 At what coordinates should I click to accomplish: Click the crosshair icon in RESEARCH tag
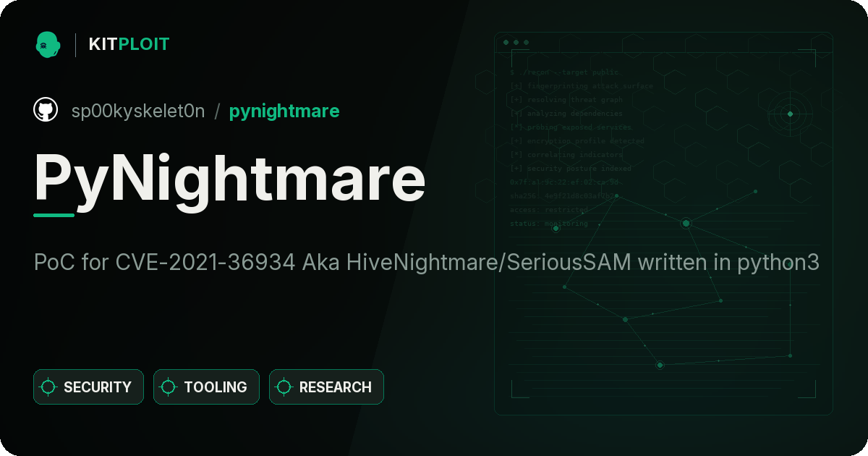284,387
